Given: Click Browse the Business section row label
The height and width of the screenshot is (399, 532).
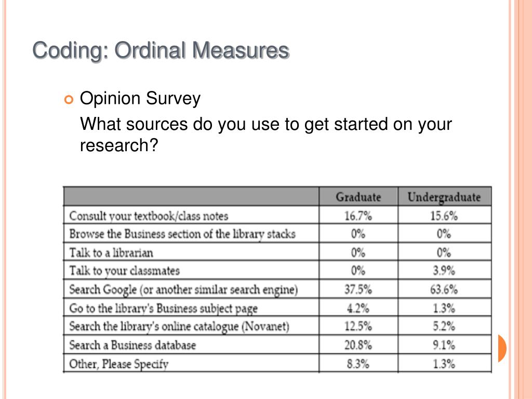Looking at the screenshot, I should click(182, 234).
